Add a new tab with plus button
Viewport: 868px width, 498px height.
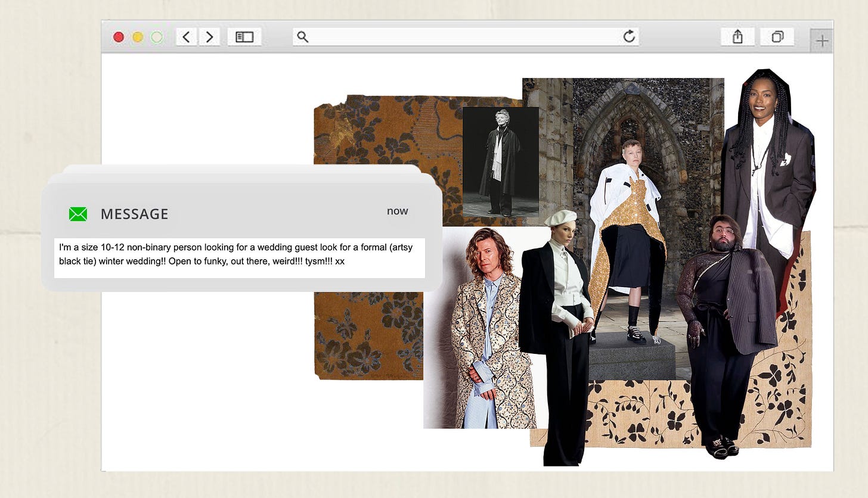coord(822,41)
